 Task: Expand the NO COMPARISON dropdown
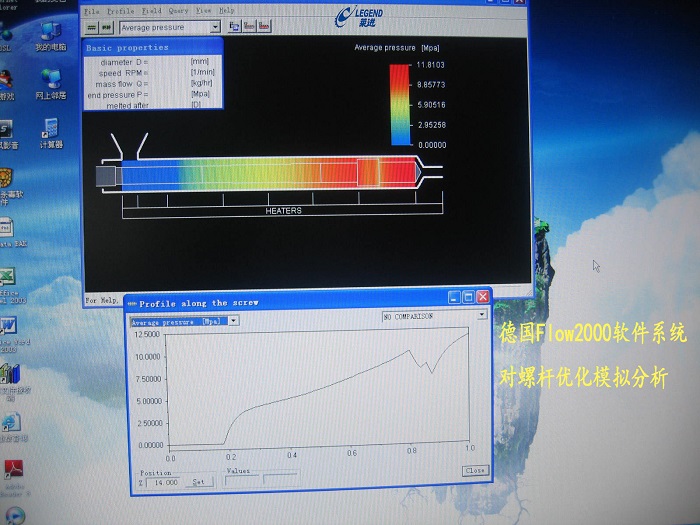click(x=482, y=315)
